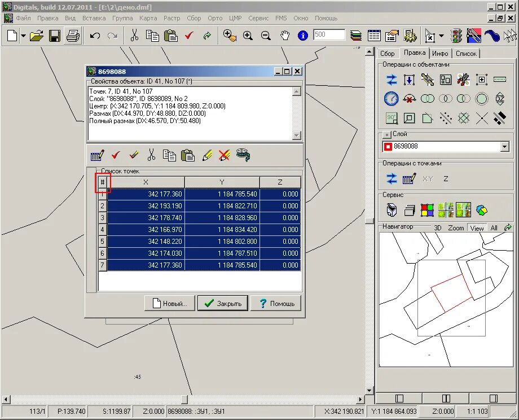Click left panel layout button at bottom
Image resolution: width=519 pixels, height=420 pixels.
399,398
